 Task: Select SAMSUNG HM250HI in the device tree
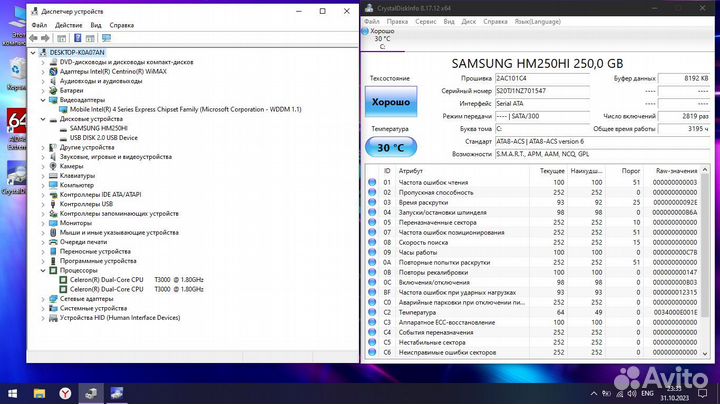(x=98, y=128)
